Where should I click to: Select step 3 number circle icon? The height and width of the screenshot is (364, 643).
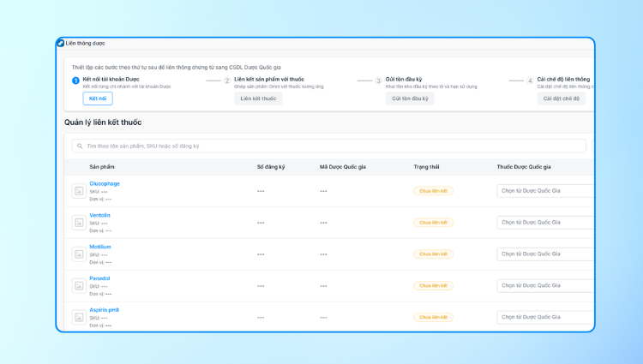pyautogui.click(x=378, y=81)
